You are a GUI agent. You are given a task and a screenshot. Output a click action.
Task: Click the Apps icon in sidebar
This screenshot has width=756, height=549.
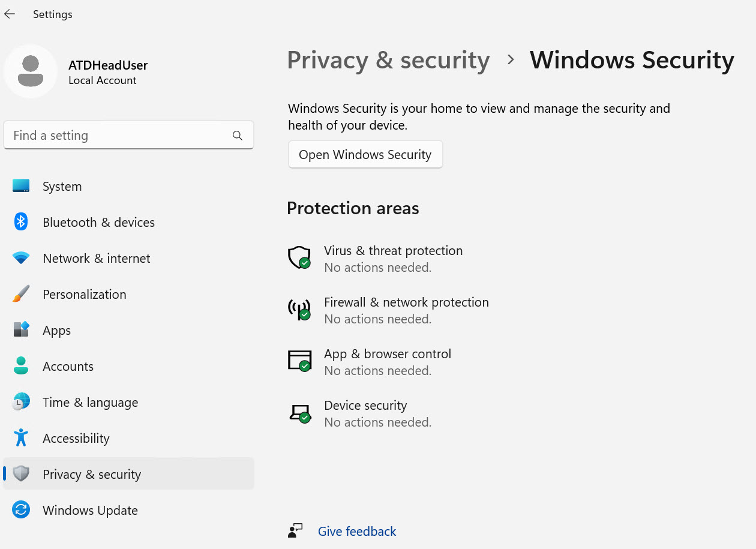21,330
